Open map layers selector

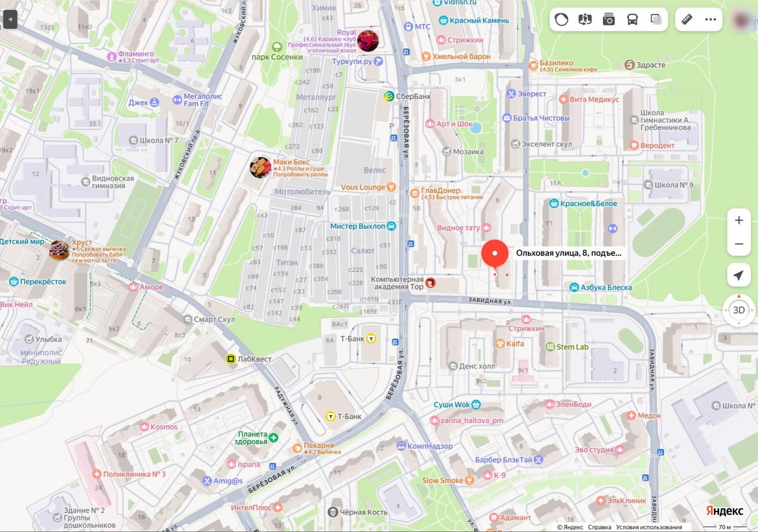point(656,19)
